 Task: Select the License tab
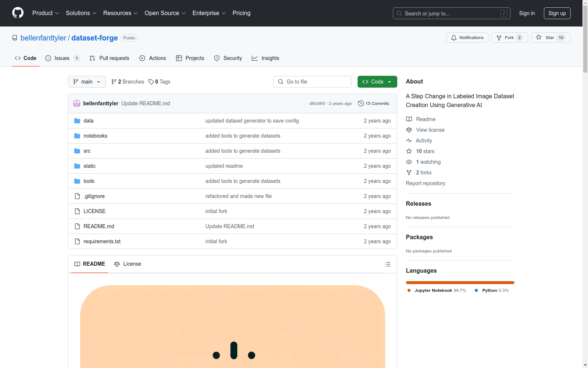(128, 264)
